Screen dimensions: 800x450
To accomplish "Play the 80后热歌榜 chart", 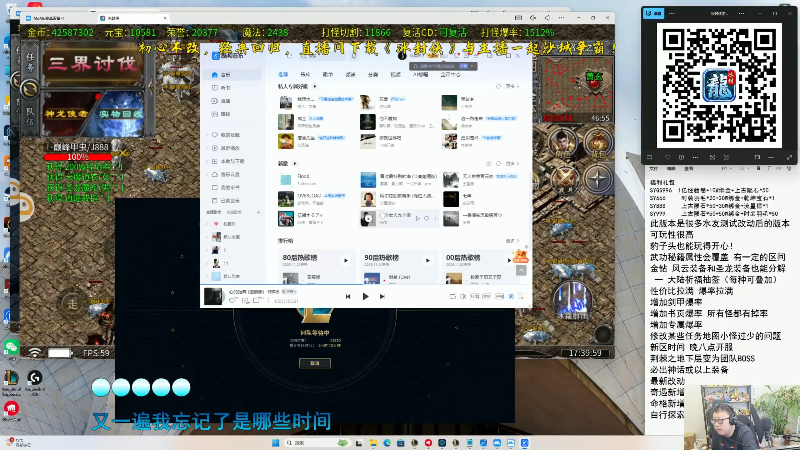I will click(346, 261).
